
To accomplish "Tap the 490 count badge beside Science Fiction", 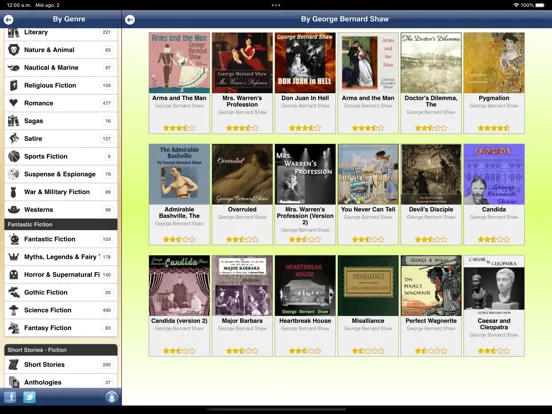I will (107, 310).
